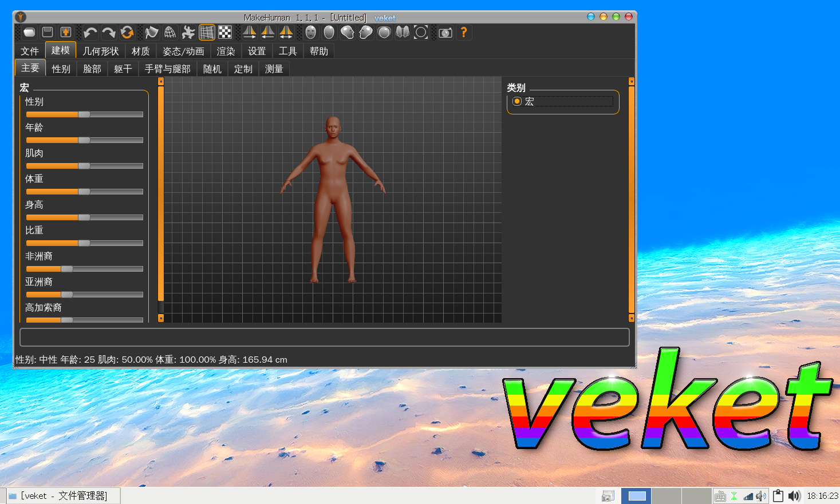Image resolution: width=840 pixels, height=504 pixels.
Task: Open the 文件 tab
Action: (30, 51)
